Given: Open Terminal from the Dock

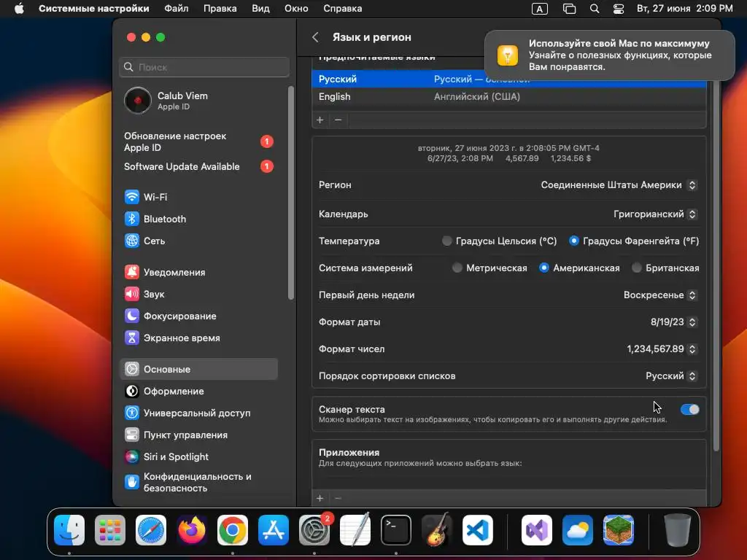Looking at the screenshot, I should pyautogui.click(x=396, y=530).
